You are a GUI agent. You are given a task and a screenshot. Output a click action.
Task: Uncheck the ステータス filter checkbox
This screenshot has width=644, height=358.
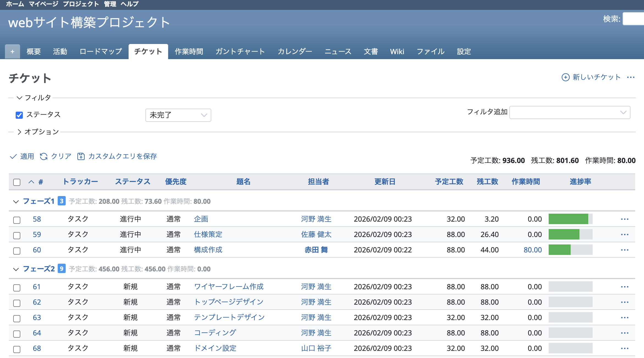click(19, 115)
